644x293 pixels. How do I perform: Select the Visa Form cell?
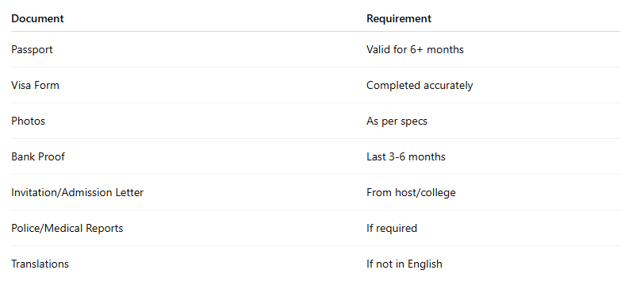36,85
